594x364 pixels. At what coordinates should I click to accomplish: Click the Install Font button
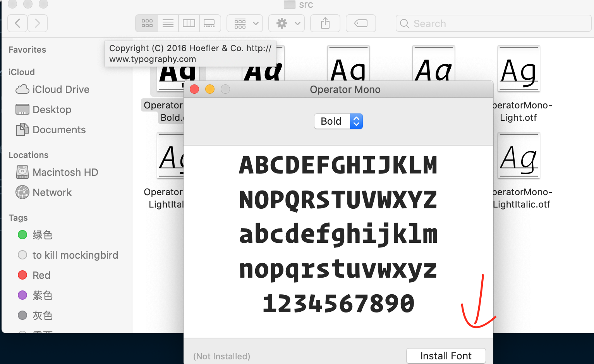[x=446, y=356]
